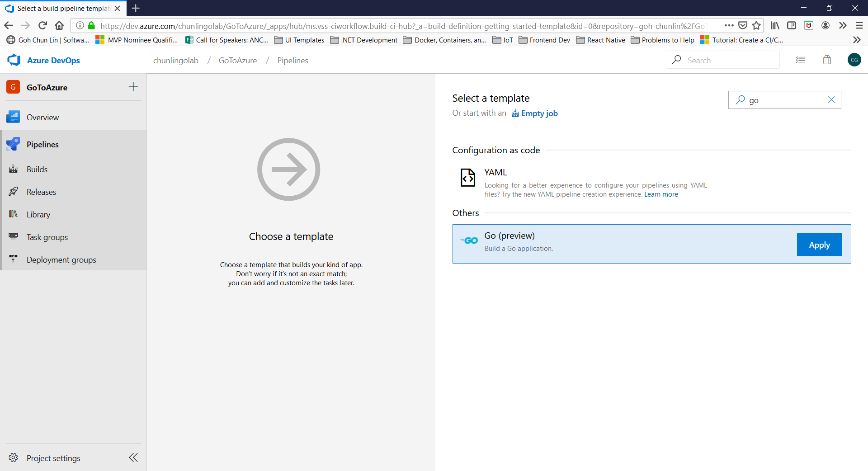Open Project settings
The height and width of the screenshot is (471, 868).
click(x=53, y=458)
